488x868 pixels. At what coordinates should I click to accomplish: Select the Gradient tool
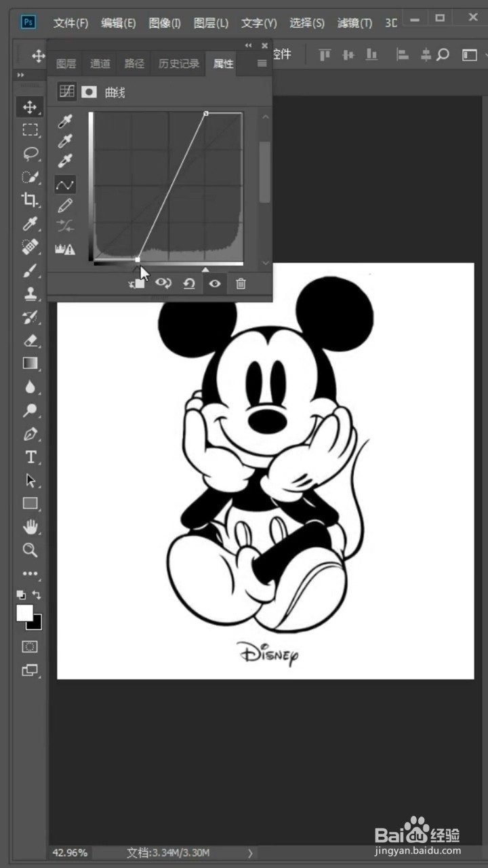pyautogui.click(x=30, y=363)
